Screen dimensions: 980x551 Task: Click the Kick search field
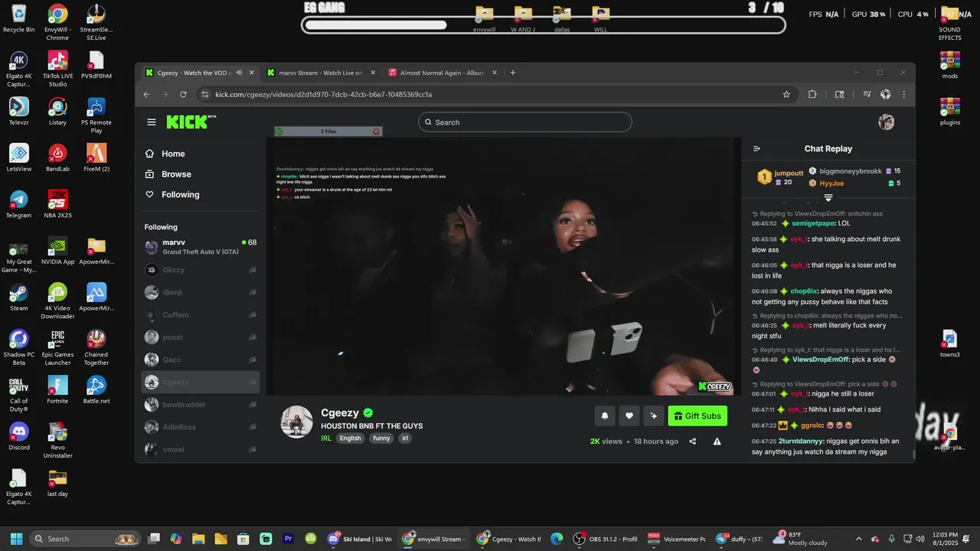(x=525, y=122)
